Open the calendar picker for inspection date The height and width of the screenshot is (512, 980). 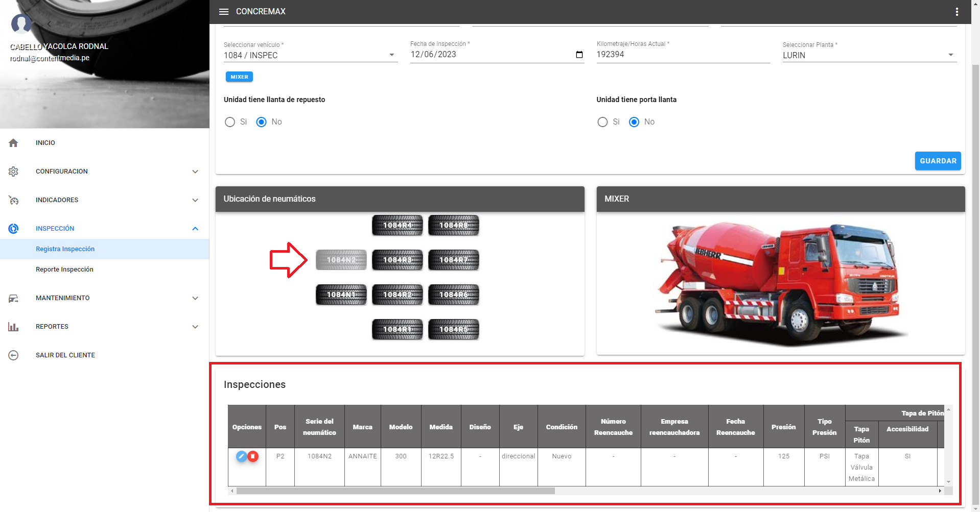coord(579,55)
